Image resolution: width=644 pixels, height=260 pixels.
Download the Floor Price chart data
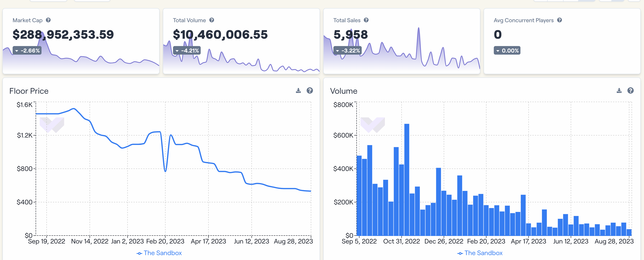pyautogui.click(x=298, y=91)
